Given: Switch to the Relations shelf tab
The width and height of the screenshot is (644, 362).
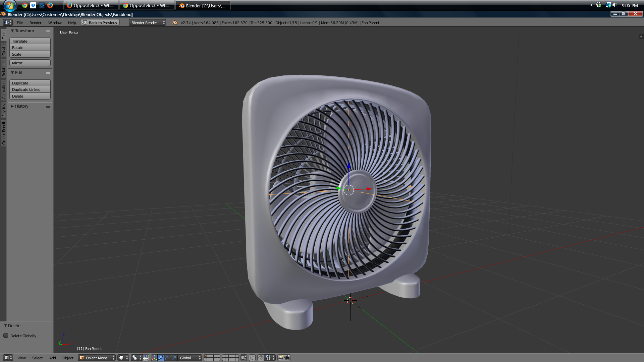Looking at the screenshot, I should pos(3,68).
